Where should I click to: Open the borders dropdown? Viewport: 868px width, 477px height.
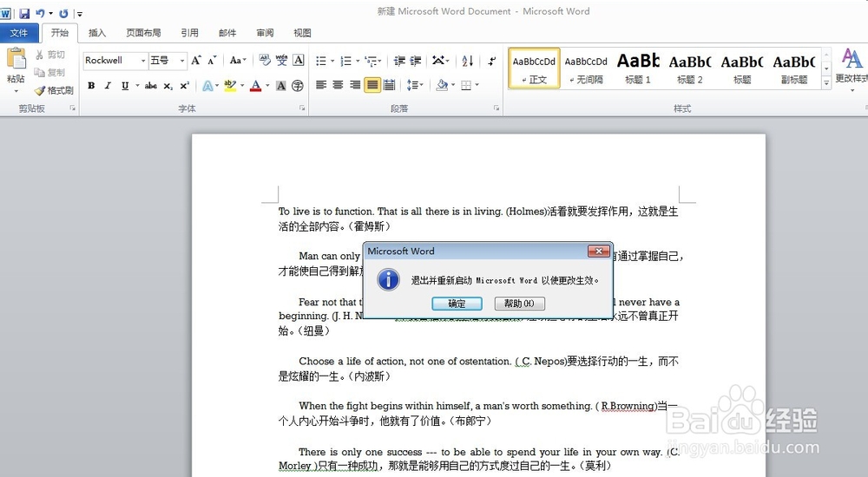click(476, 85)
